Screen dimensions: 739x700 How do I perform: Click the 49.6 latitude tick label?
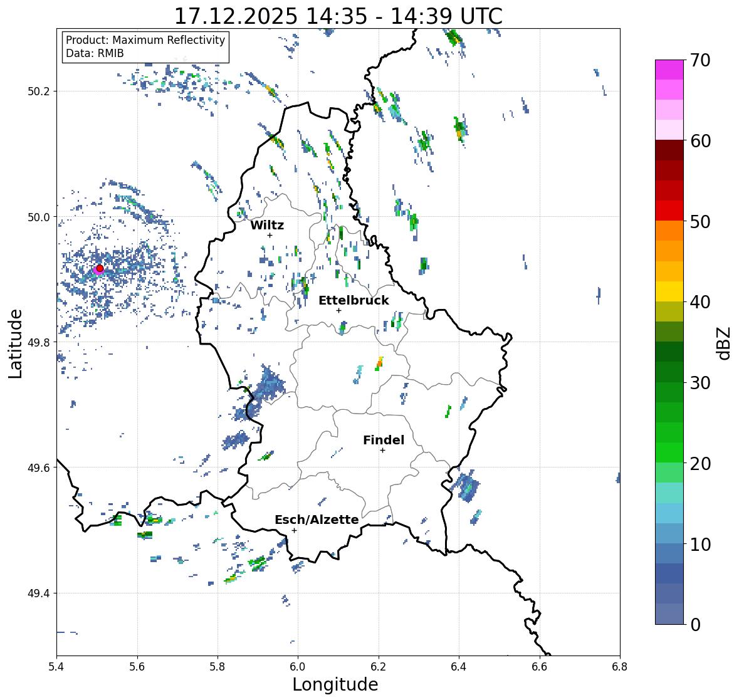pos(39,468)
